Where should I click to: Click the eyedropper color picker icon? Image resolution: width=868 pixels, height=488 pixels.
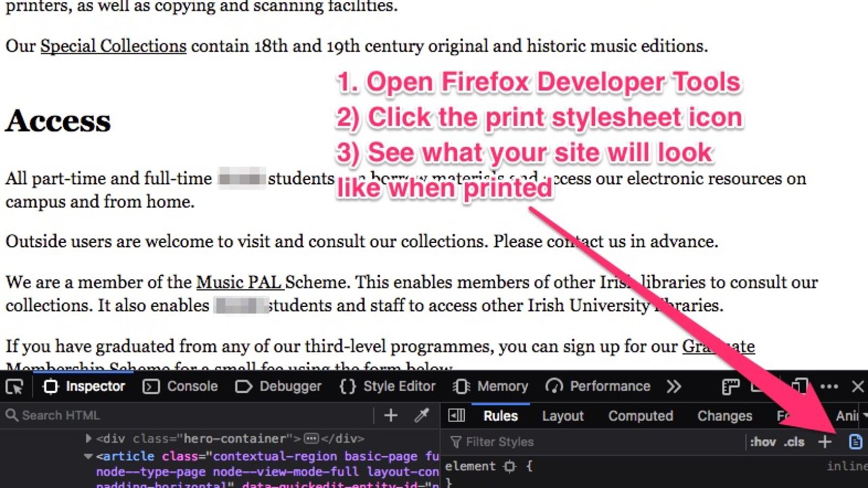click(x=422, y=415)
